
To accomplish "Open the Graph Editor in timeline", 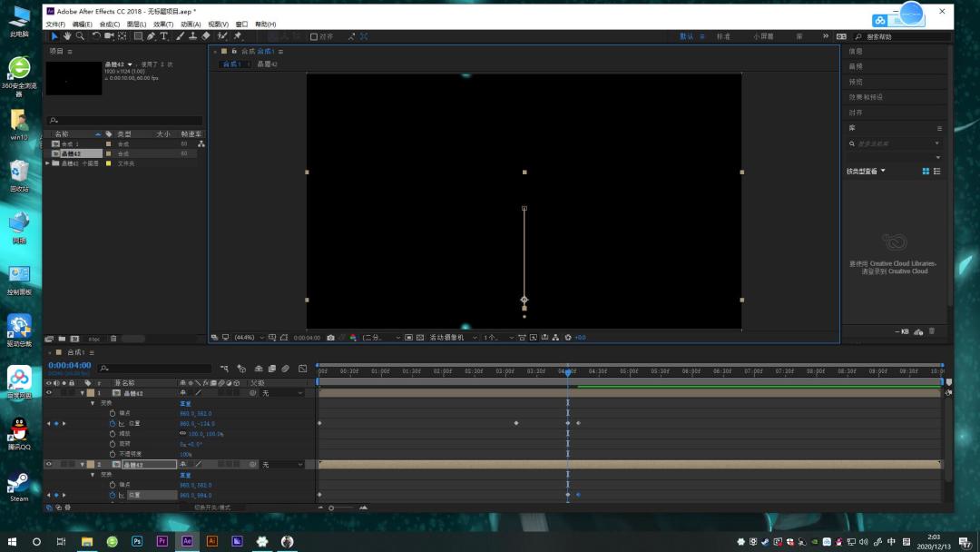I will pyautogui.click(x=303, y=369).
